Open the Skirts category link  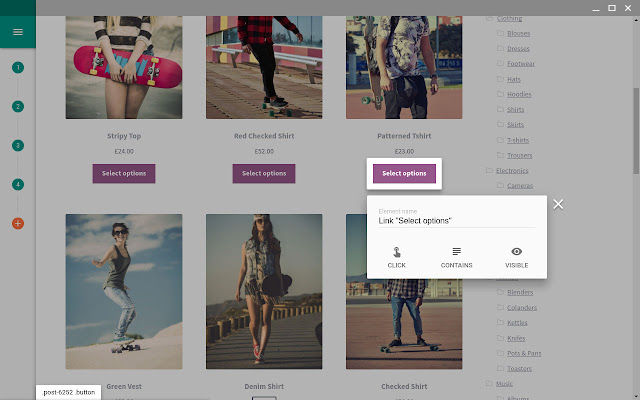[x=515, y=124]
